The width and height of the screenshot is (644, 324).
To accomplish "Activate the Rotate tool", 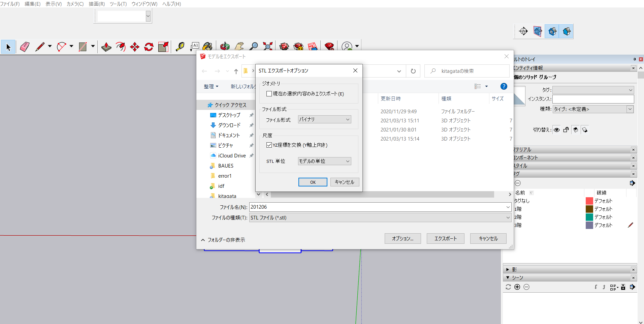I will (x=149, y=47).
